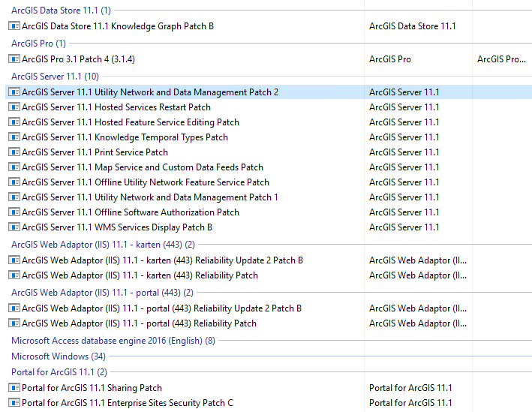Click icon of karten Reliability Update 2 Patch B
This screenshot has height=412, width=532.
[x=14, y=260]
